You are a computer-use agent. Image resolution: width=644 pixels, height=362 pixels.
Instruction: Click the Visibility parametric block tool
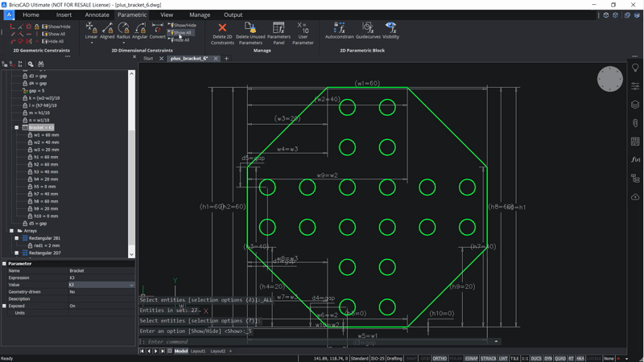pyautogui.click(x=390, y=31)
